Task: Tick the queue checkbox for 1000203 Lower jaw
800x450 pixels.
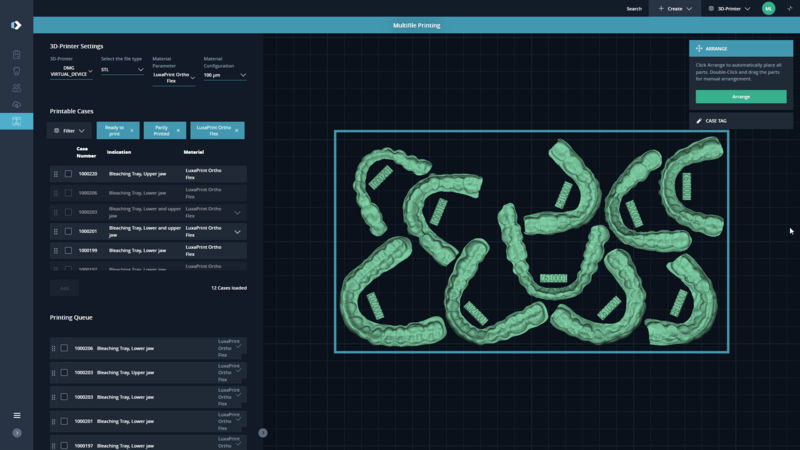Action: (x=64, y=397)
